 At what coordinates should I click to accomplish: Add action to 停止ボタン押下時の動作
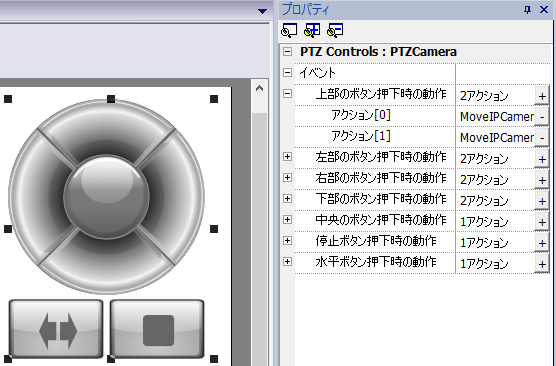tap(542, 243)
